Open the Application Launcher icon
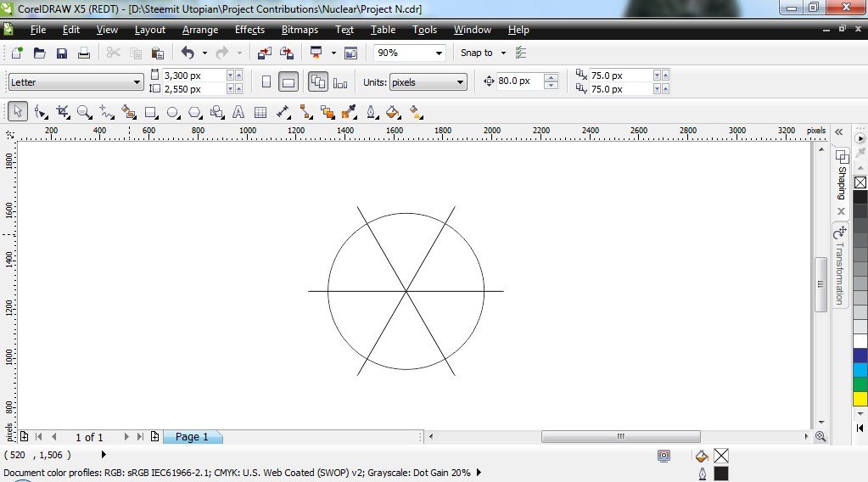The height and width of the screenshot is (482, 868). coord(316,53)
